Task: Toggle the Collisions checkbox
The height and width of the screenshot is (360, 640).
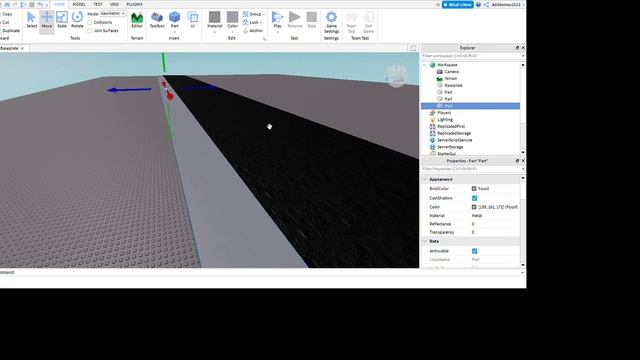Action: pos(90,22)
